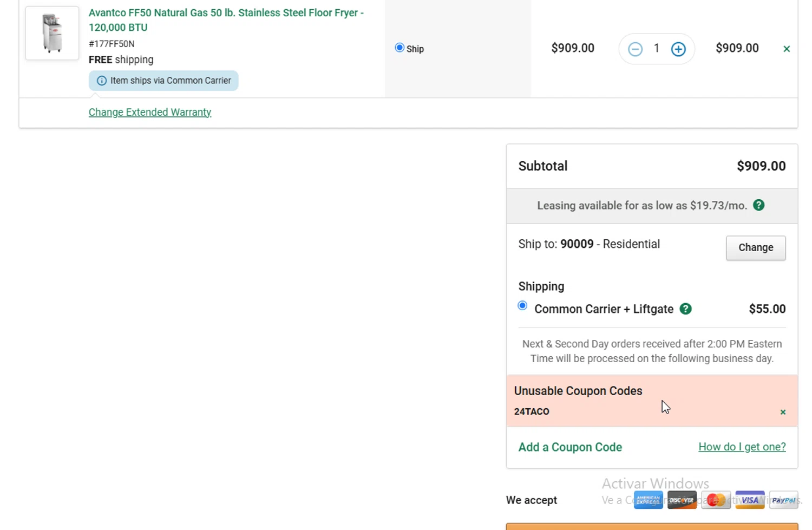This screenshot has height=530, width=812.
Task: Select Common Carrier + Liftgate shipping option
Action: [522, 306]
